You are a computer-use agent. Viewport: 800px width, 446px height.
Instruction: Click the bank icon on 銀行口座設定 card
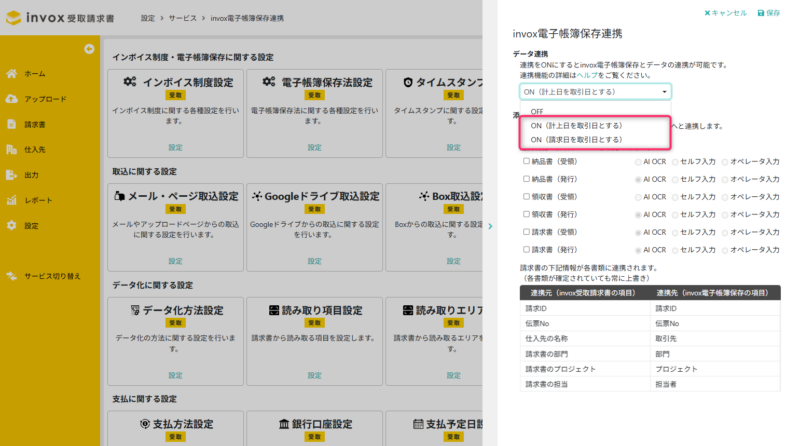click(284, 424)
